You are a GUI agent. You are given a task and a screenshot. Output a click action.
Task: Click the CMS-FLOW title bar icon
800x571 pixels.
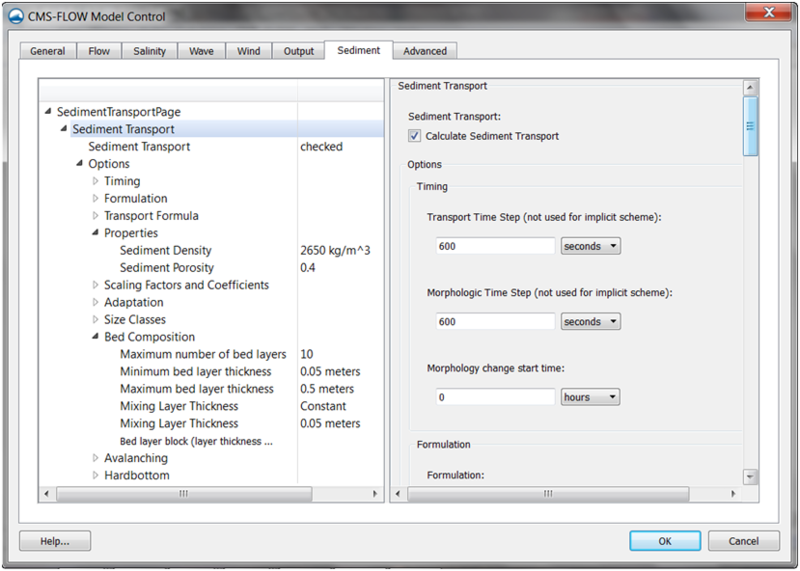point(16,16)
